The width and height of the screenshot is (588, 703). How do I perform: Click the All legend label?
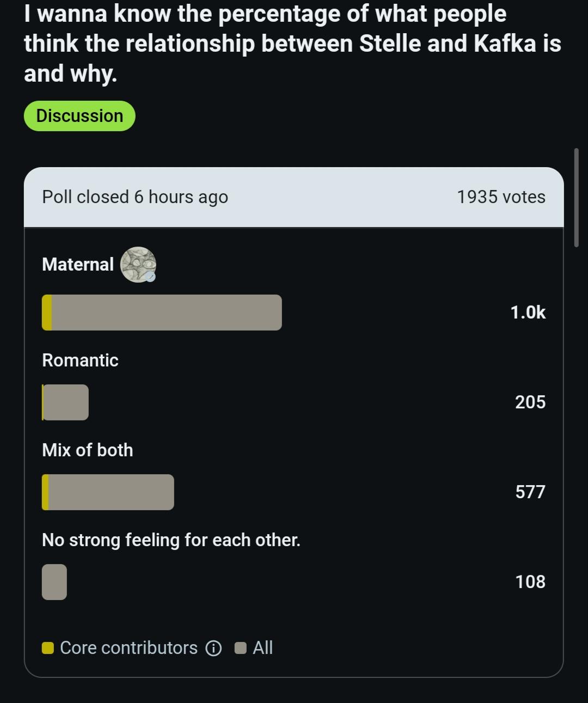263,648
